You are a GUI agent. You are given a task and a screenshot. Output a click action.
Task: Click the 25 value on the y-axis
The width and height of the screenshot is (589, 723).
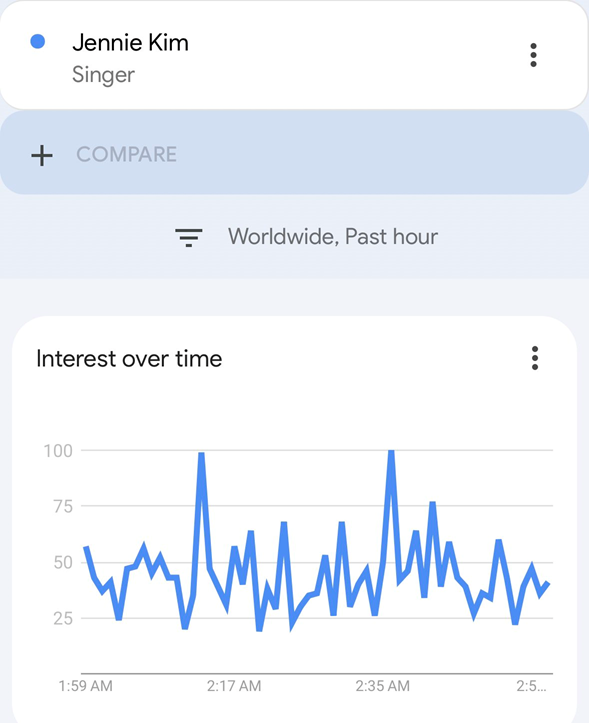coord(63,618)
